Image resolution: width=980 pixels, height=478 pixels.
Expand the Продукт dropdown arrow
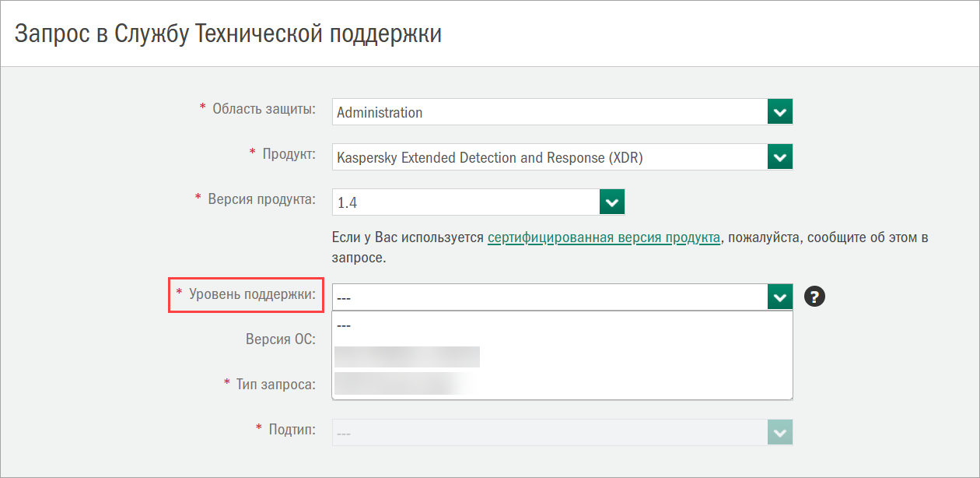coord(780,156)
